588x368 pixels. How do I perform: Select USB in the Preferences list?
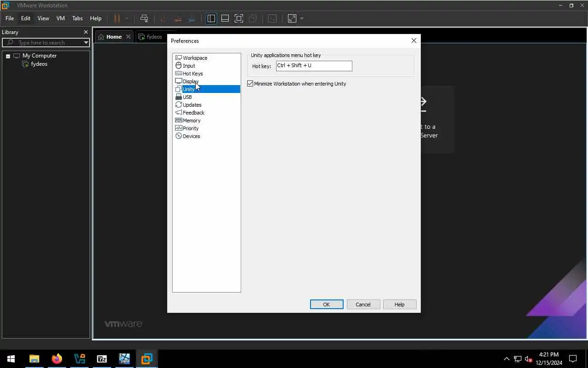(187, 97)
